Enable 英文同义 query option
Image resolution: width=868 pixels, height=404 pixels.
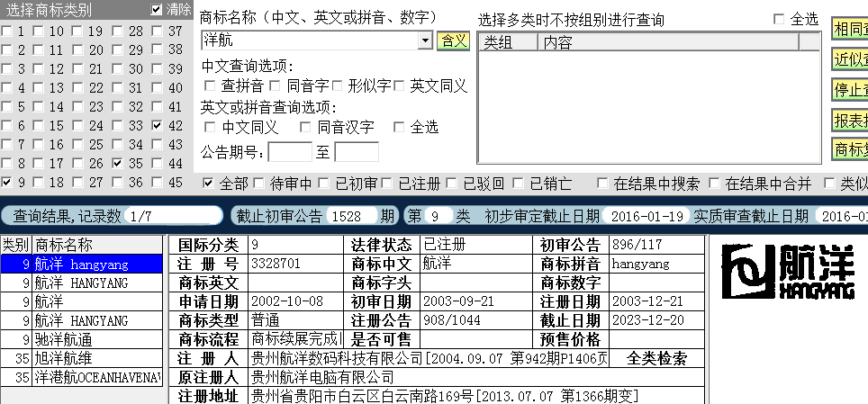(x=399, y=85)
